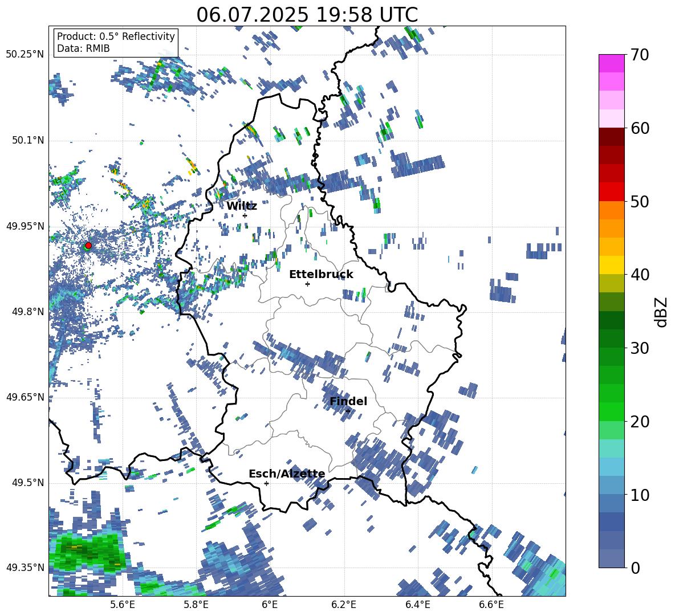The height and width of the screenshot is (616, 675).
Task: Click the 49.5°N latitude label
Action: pos(28,483)
